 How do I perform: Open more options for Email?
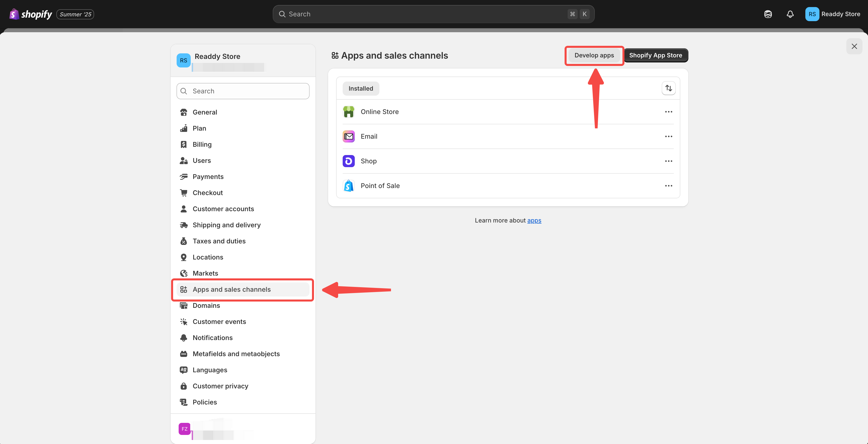pos(668,136)
